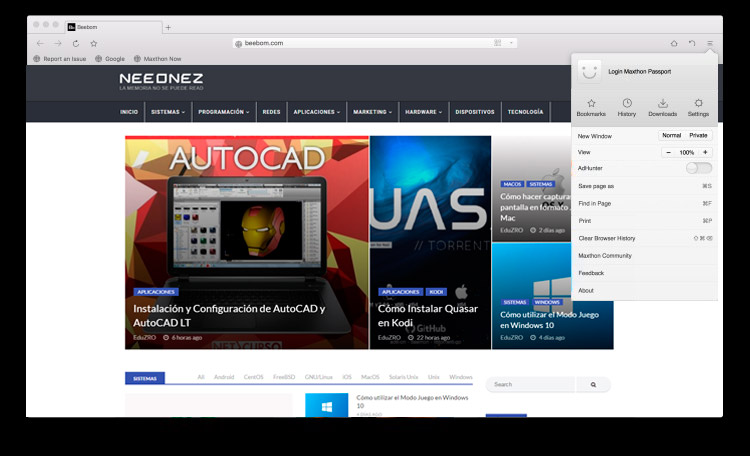Expand the MARKETING navigation dropdown
750x456 pixels.
(373, 112)
